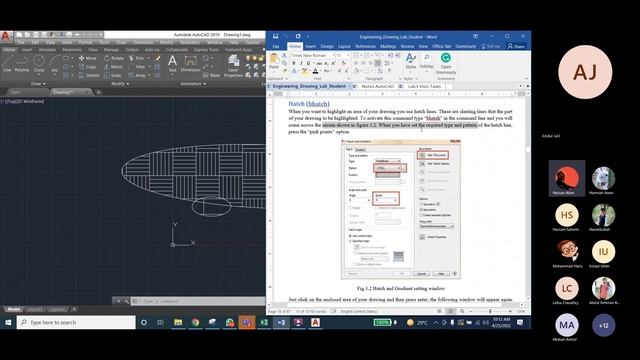Click the AJ participant avatar

click(x=585, y=72)
